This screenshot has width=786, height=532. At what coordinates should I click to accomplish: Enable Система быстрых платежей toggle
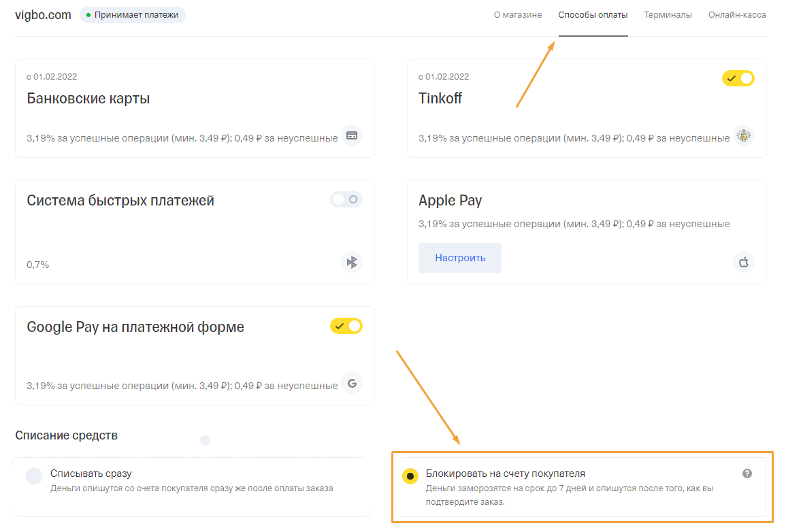[346, 199]
